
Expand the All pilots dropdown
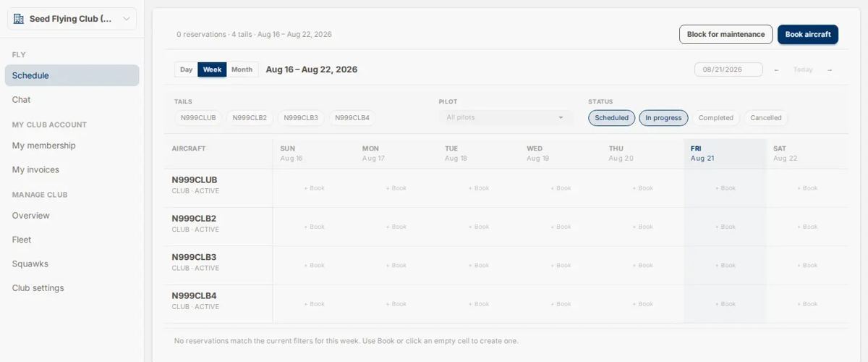[506, 117]
